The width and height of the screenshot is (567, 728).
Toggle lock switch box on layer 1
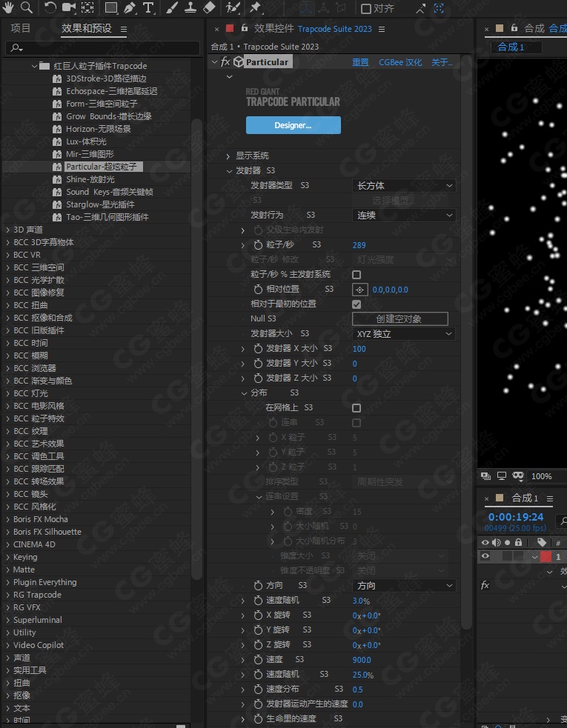pos(518,556)
